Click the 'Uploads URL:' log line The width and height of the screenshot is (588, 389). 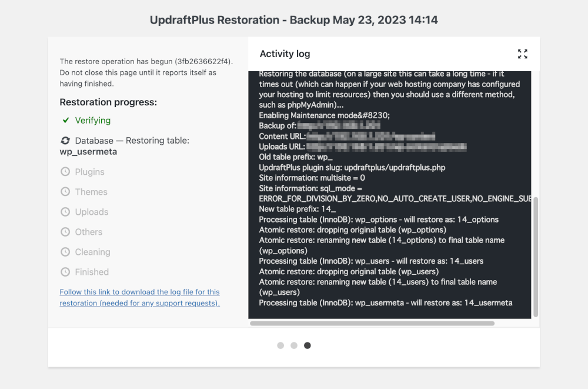coord(363,147)
